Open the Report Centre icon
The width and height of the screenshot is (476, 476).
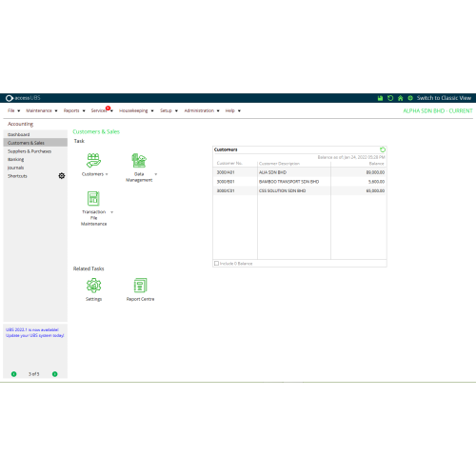pyautogui.click(x=140, y=286)
